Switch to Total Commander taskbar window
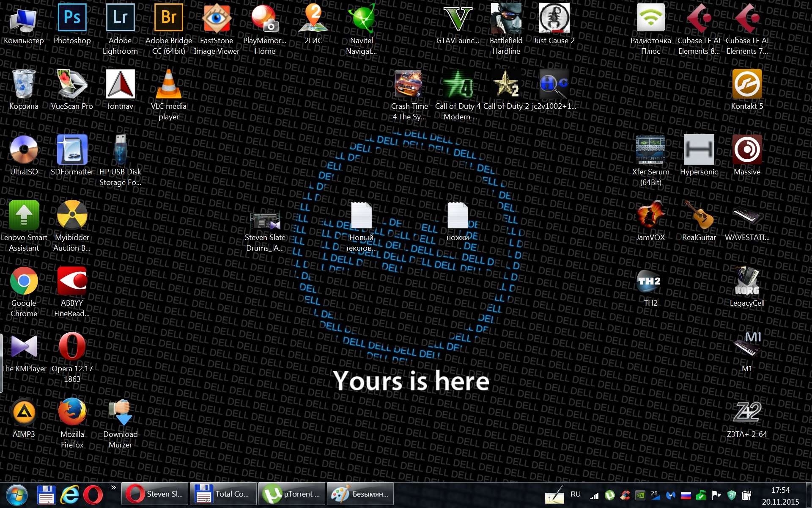Image resolution: width=812 pixels, height=508 pixels. click(223, 494)
